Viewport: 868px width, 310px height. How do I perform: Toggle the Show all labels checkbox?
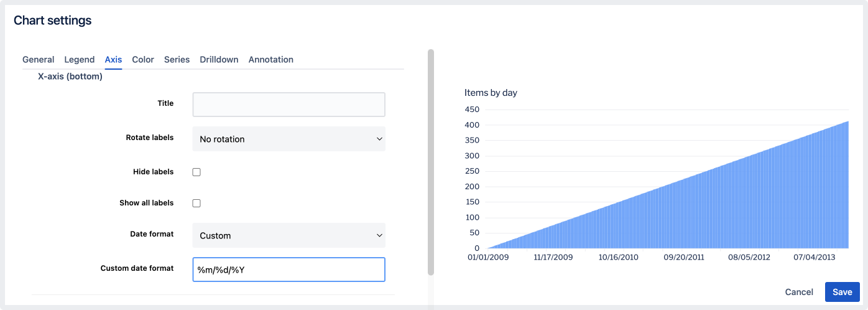click(196, 203)
